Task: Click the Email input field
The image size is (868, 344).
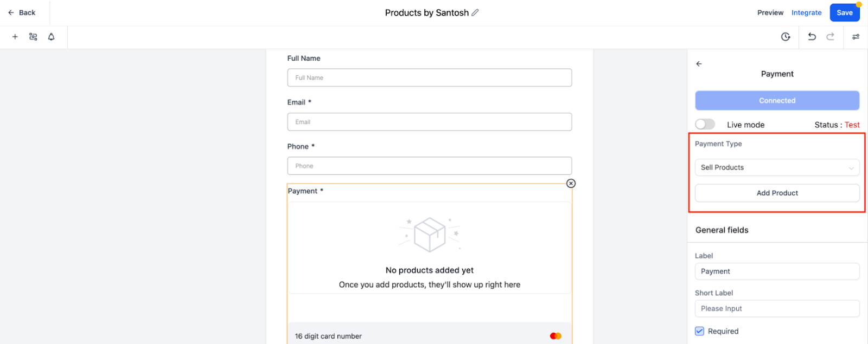Action: [x=429, y=122]
